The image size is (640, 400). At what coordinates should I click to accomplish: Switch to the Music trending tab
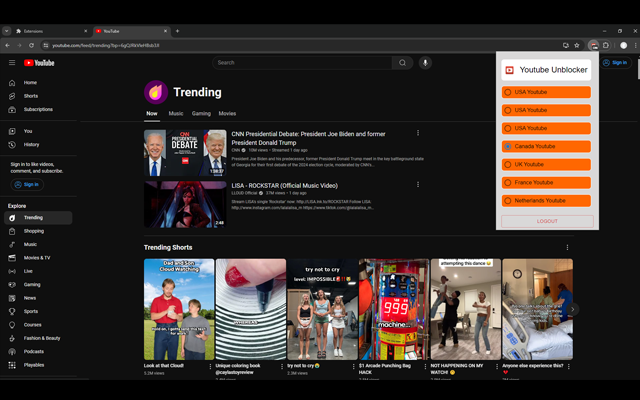(176, 113)
